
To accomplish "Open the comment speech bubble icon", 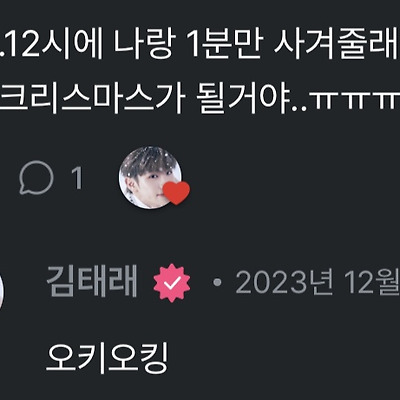I will [x=36, y=177].
